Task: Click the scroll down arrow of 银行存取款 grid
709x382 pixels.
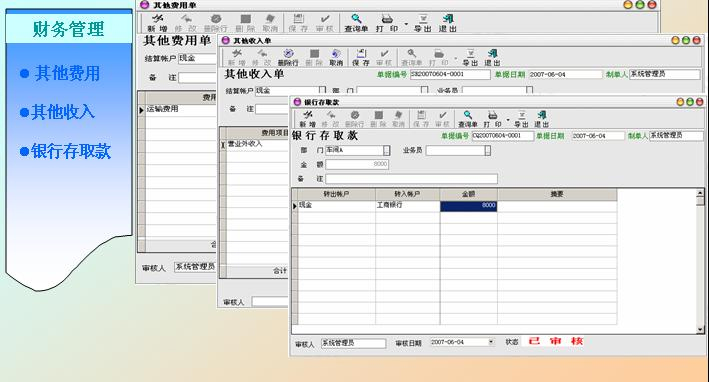Action: (x=700, y=330)
